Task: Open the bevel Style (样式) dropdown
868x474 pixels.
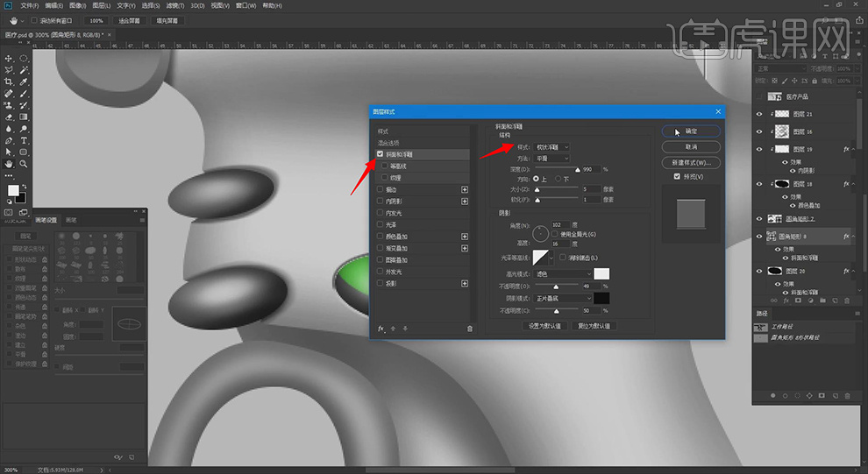Action: click(x=551, y=147)
